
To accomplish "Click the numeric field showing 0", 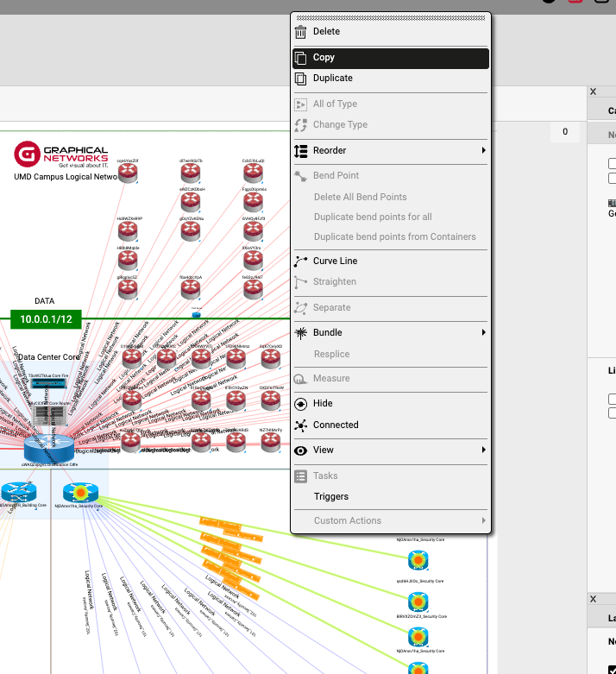I will 564,132.
